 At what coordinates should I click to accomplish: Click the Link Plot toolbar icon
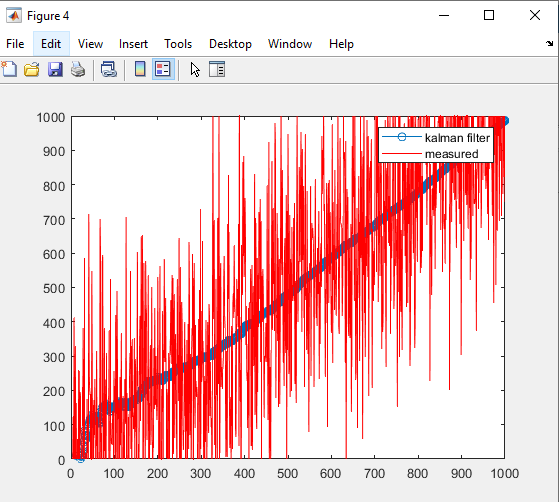tap(109, 69)
